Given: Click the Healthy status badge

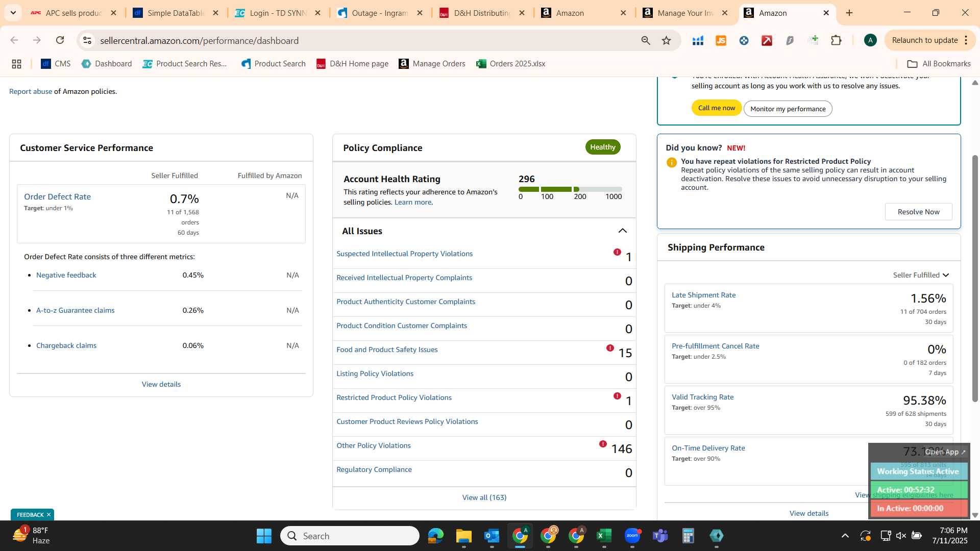Looking at the screenshot, I should [602, 147].
